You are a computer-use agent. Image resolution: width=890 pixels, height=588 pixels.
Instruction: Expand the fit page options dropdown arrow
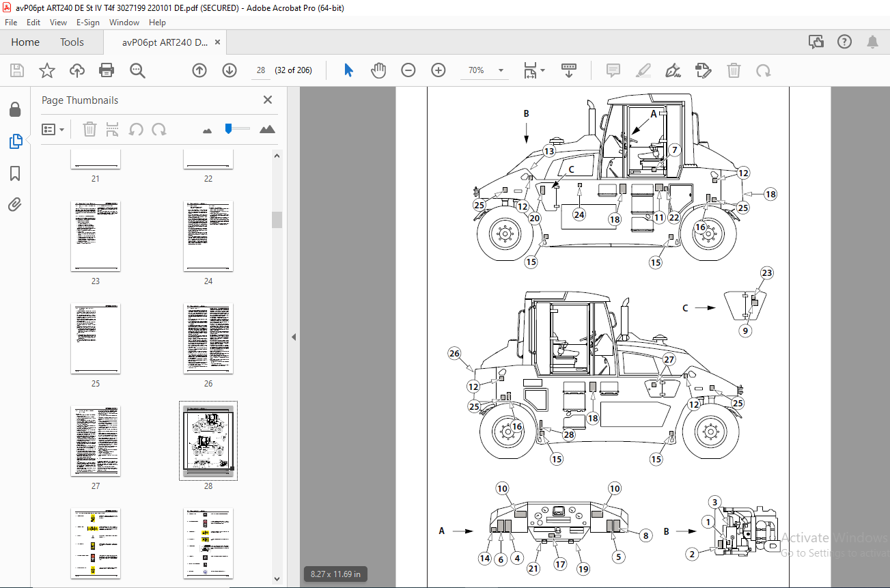543,70
